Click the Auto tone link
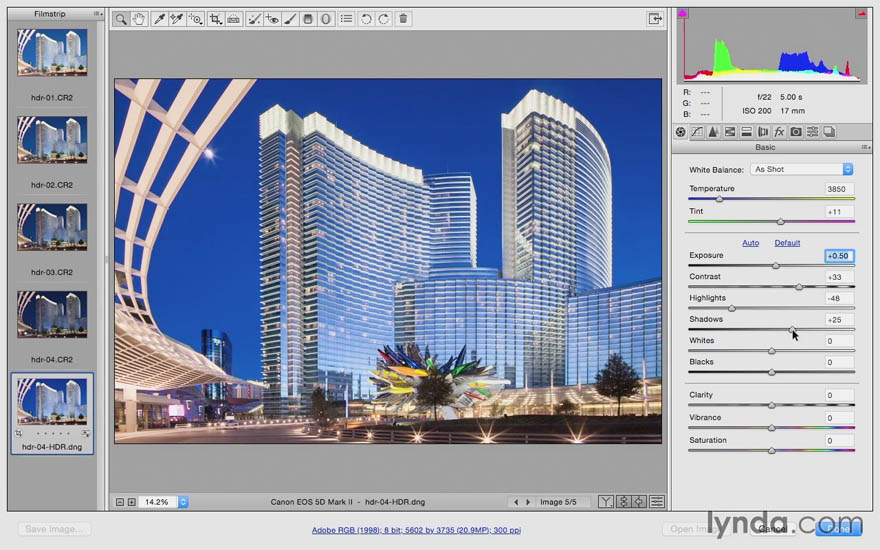This screenshot has height=550, width=880. [750, 243]
